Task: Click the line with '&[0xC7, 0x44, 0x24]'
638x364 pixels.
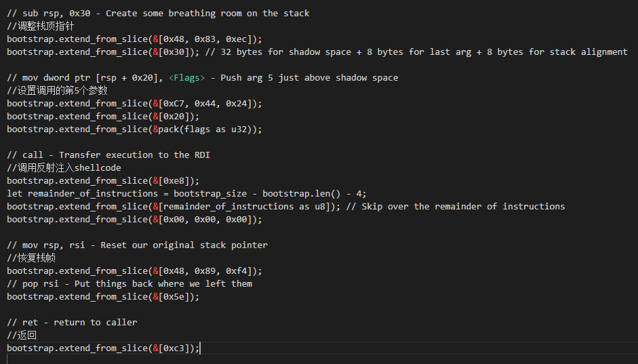Action: [134, 104]
